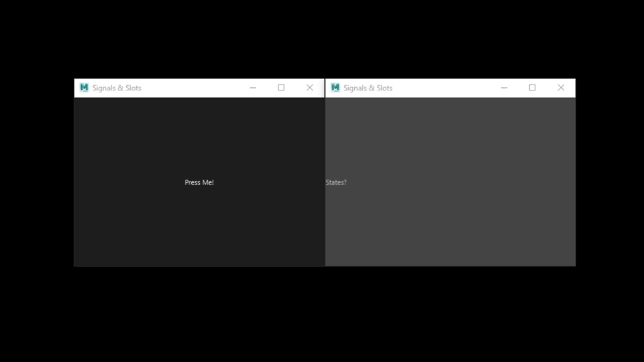Screen dimensions: 644x362
Task: Maximize the left Signals & Slots window
Action: coord(281,88)
